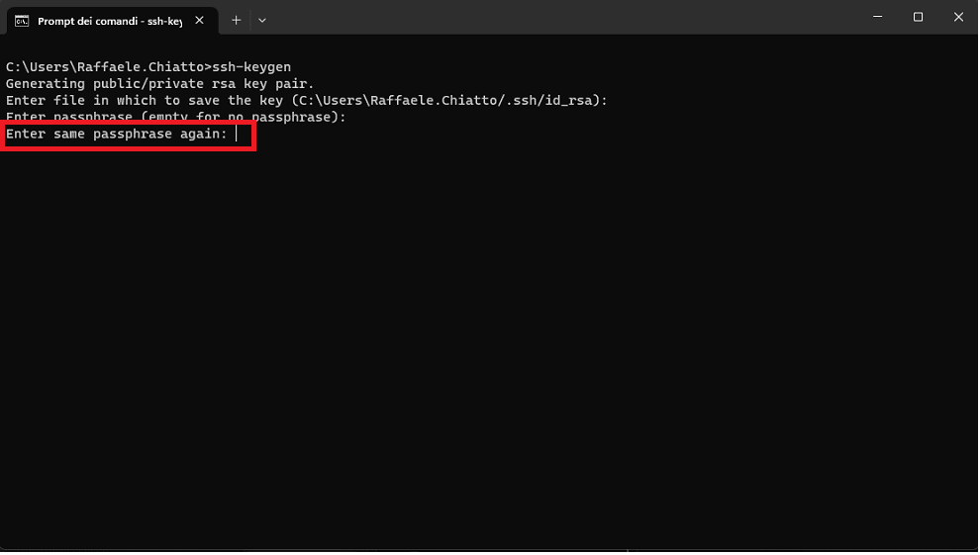Click the empty for no passphrase hint
Screen dimensions: 980x555
[240, 117]
